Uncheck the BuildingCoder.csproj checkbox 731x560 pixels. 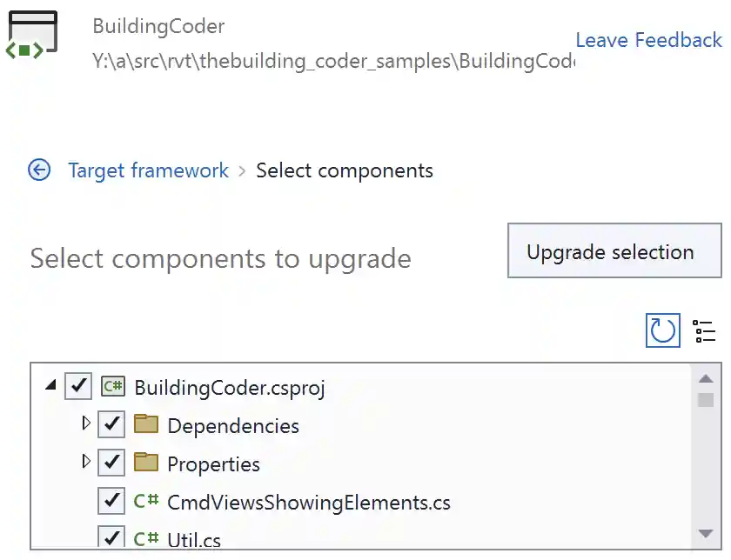point(78,386)
